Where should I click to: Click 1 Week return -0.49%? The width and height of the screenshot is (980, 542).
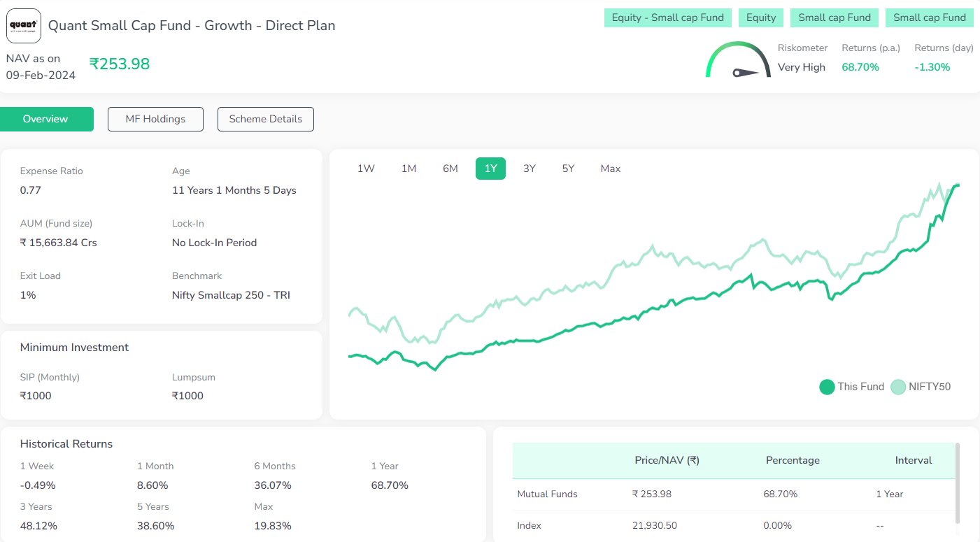point(38,485)
